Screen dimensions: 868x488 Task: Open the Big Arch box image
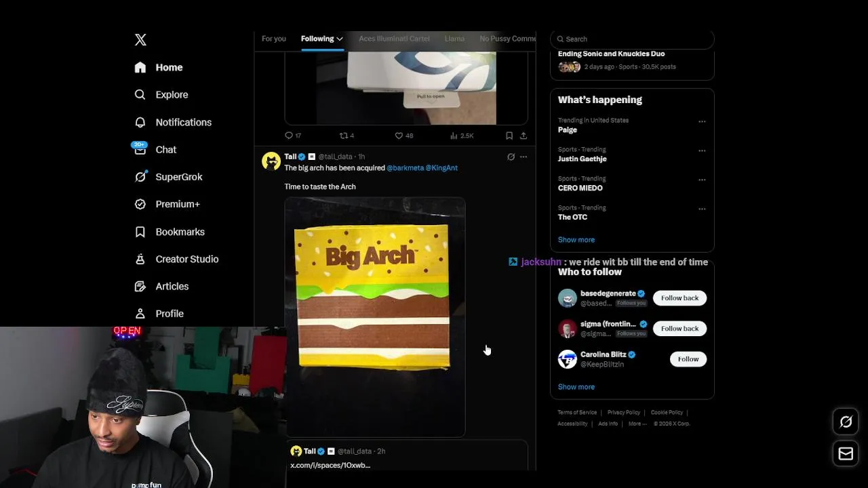(x=375, y=317)
